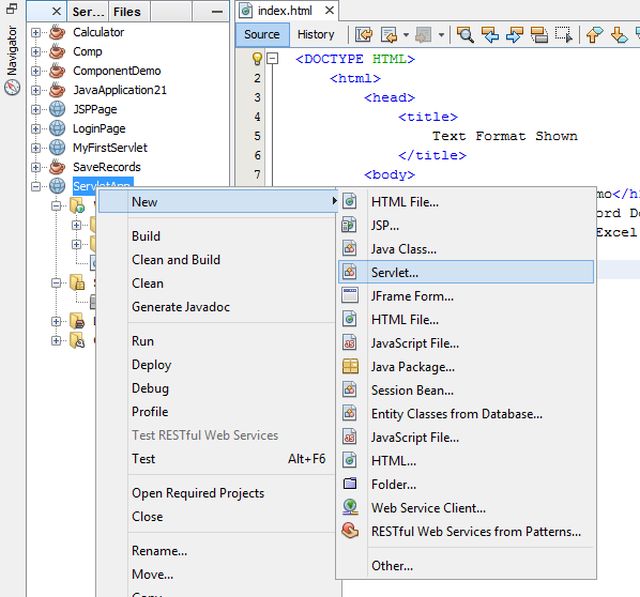Choose Run from the context menu
This screenshot has height=597, width=640.
[143, 341]
